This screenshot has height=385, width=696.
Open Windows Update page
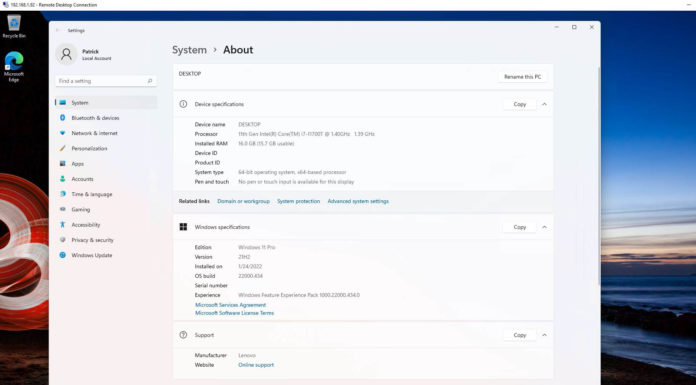(x=106, y=255)
